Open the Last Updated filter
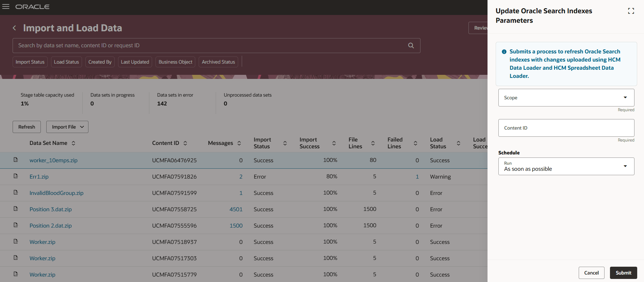This screenshot has width=644, height=282. 135,62
